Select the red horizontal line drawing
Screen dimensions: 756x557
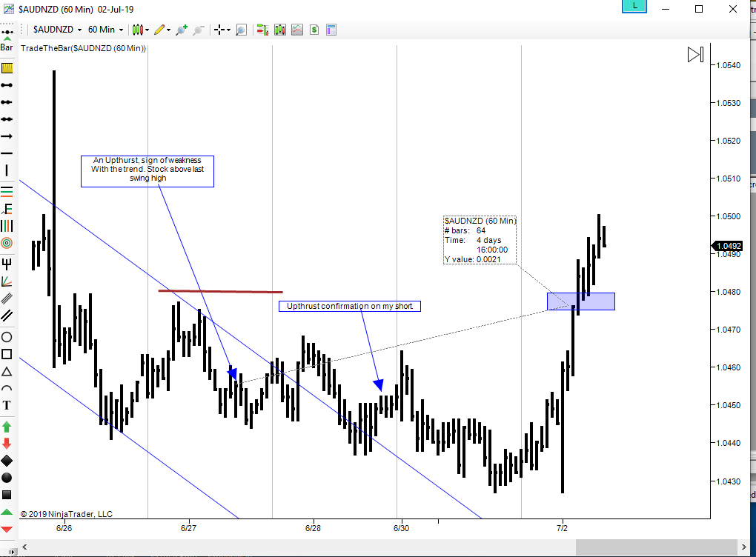[220, 291]
